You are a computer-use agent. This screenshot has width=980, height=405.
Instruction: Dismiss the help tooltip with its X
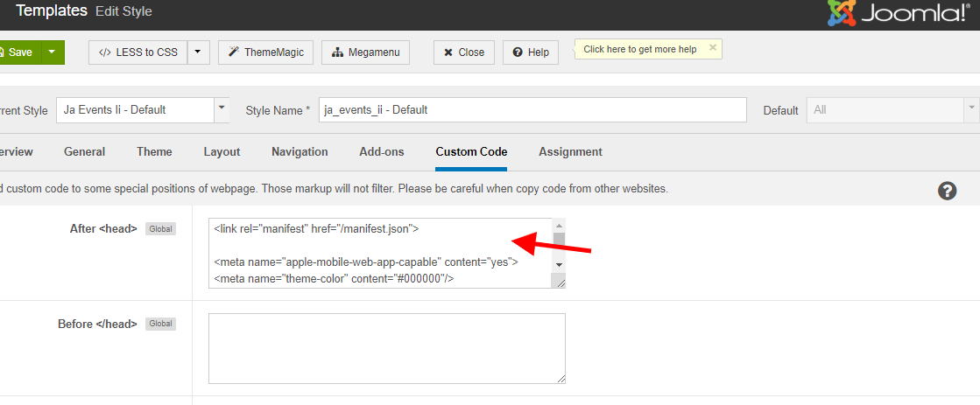click(x=713, y=48)
